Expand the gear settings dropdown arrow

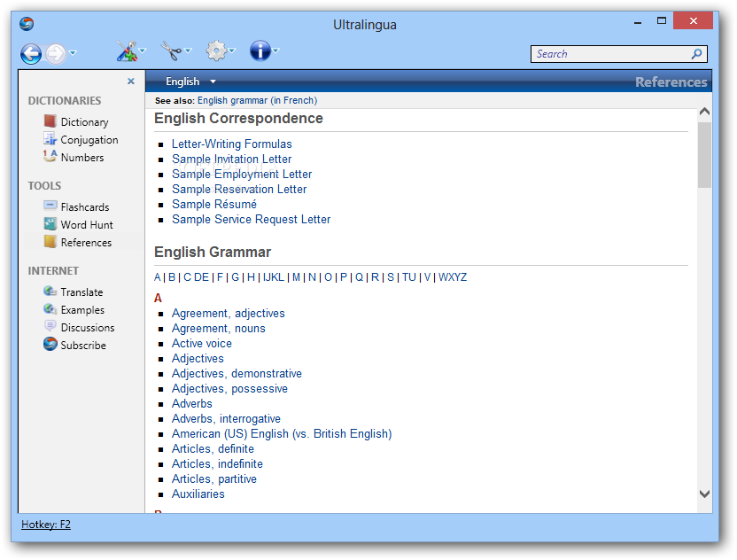click(232, 51)
